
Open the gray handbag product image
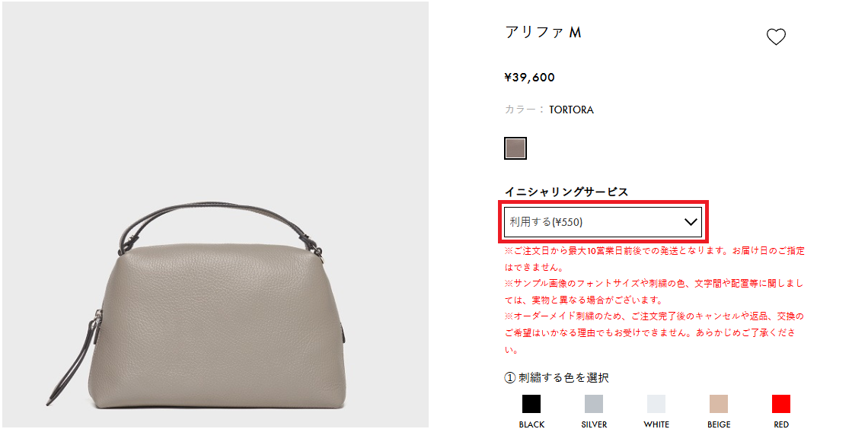coord(215,214)
